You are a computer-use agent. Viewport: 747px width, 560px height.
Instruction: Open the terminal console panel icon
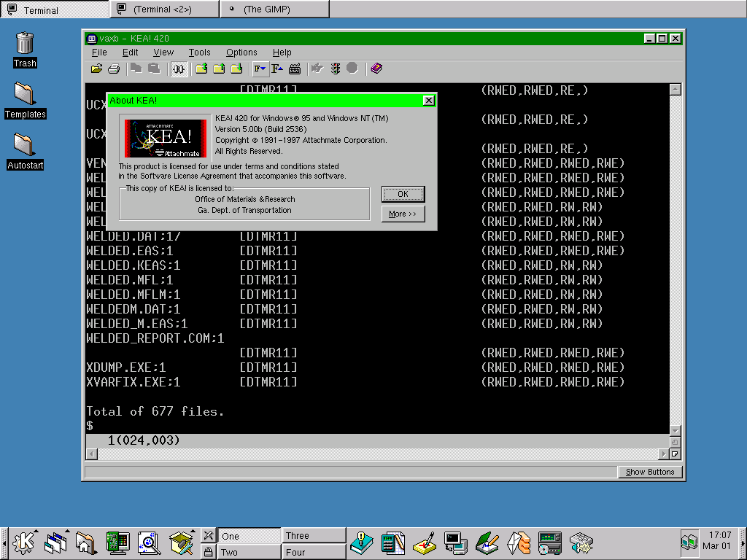coord(456,543)
